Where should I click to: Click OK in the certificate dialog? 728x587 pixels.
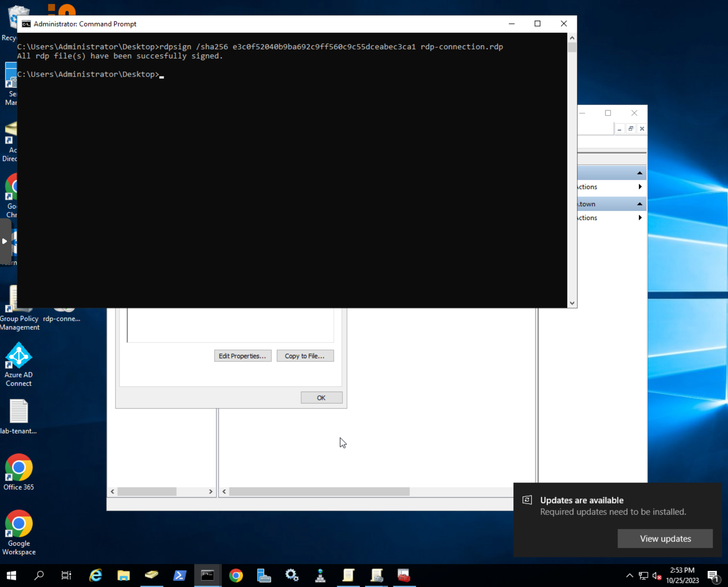point(321,398)
